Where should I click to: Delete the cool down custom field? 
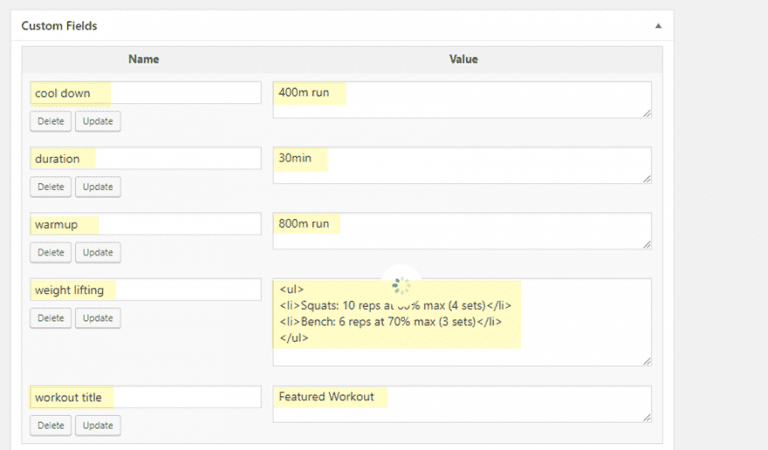[50, 122]
